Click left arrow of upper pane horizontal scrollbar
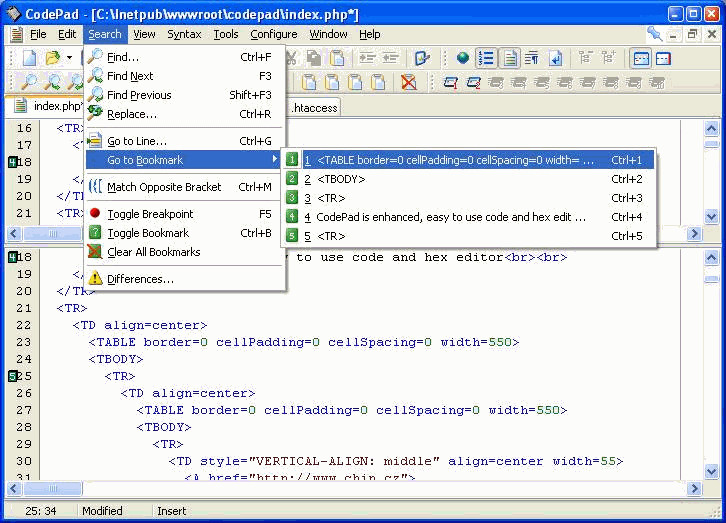Image resolution: width=726 pixels, height=523 pixels. click(x=13, y=233)
